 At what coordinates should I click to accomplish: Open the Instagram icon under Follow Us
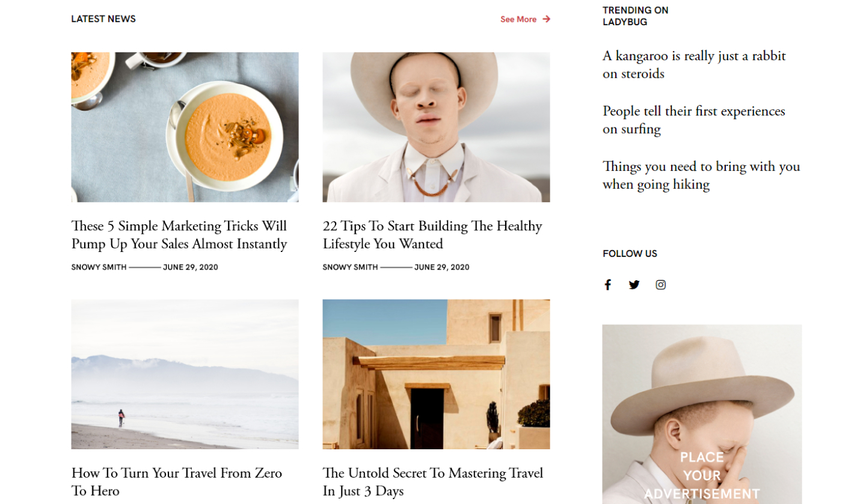click(660, 285)
